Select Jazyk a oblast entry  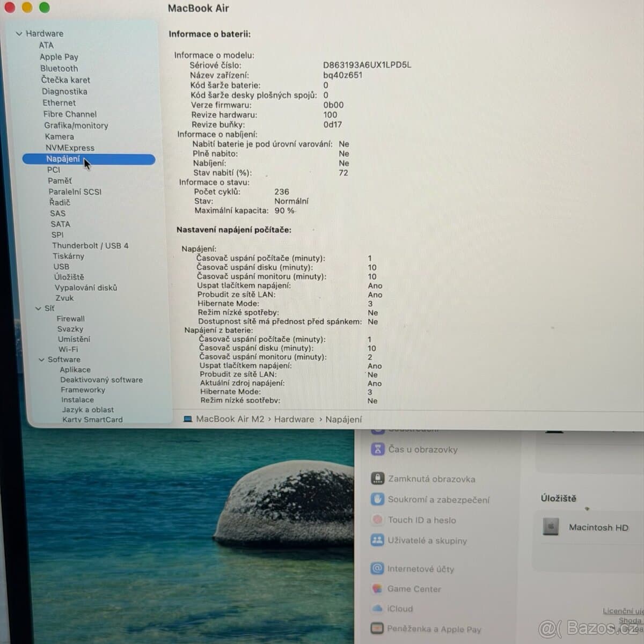[x=88, y=410]
